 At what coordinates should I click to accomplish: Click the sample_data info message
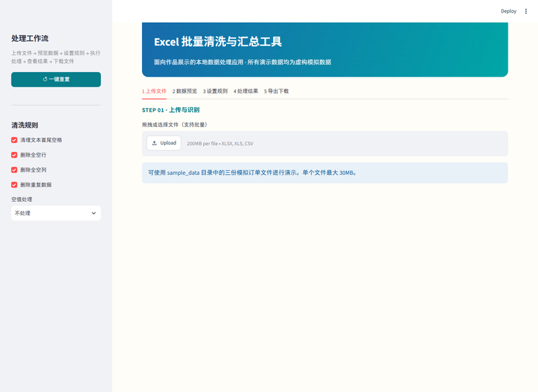325,173
